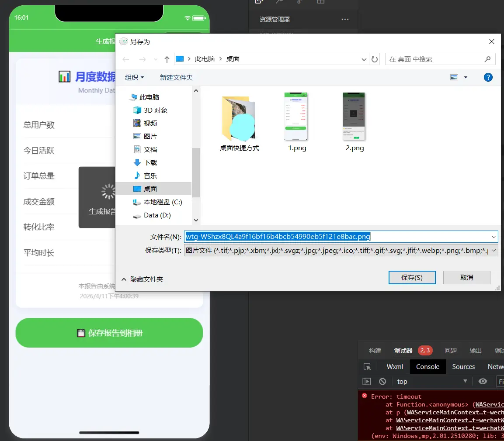Image resolution: width=504 pixels, height=441 pixels.
Task: Click the clear console icon
Action: (382, 381)
